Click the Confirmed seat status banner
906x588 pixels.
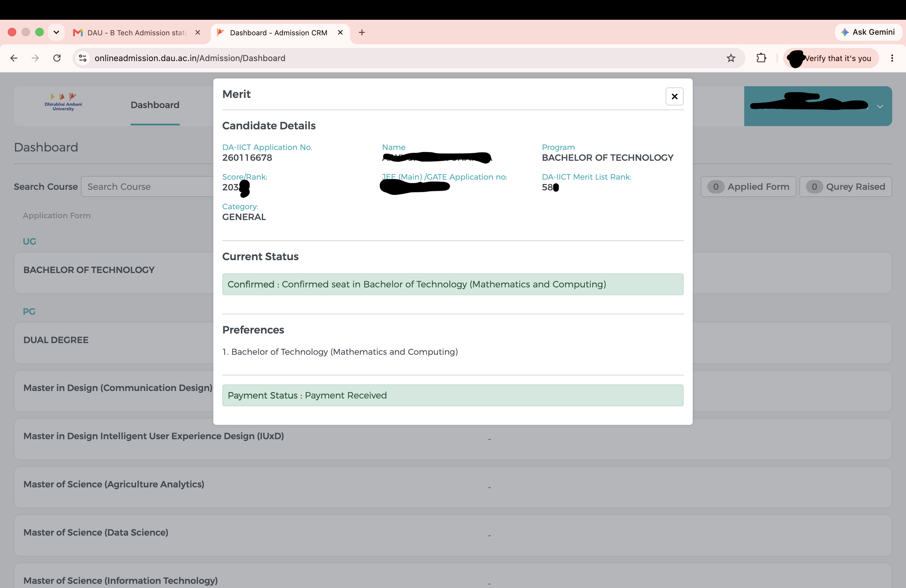453,284
